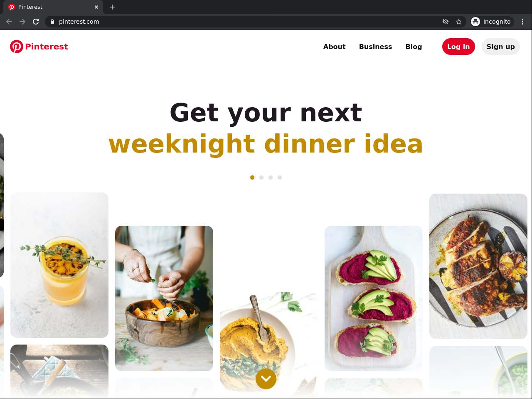
Task: Click the Pinterest logo in the header
Action: coord(39,47)
